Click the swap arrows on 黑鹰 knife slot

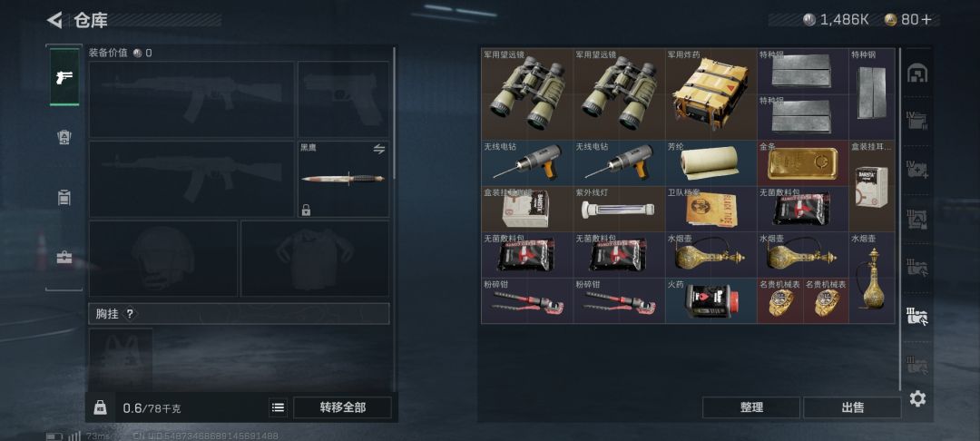click(x=378, y=150)
